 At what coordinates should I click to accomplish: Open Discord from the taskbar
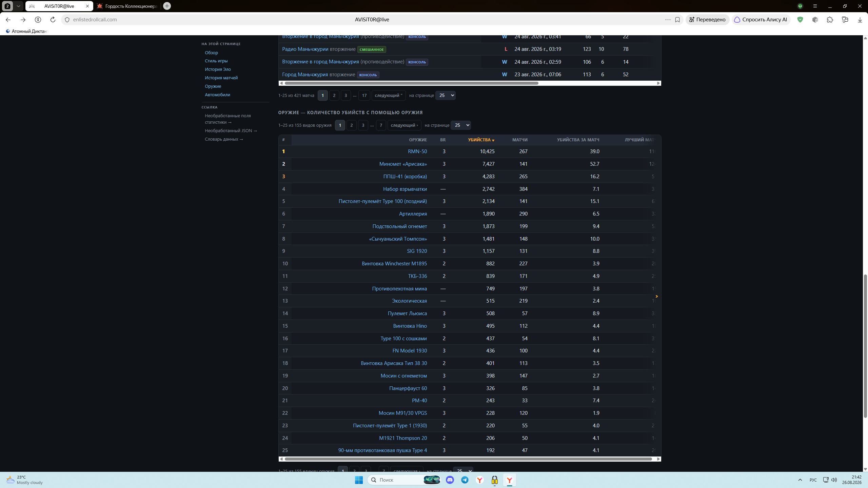click(450, 480)
